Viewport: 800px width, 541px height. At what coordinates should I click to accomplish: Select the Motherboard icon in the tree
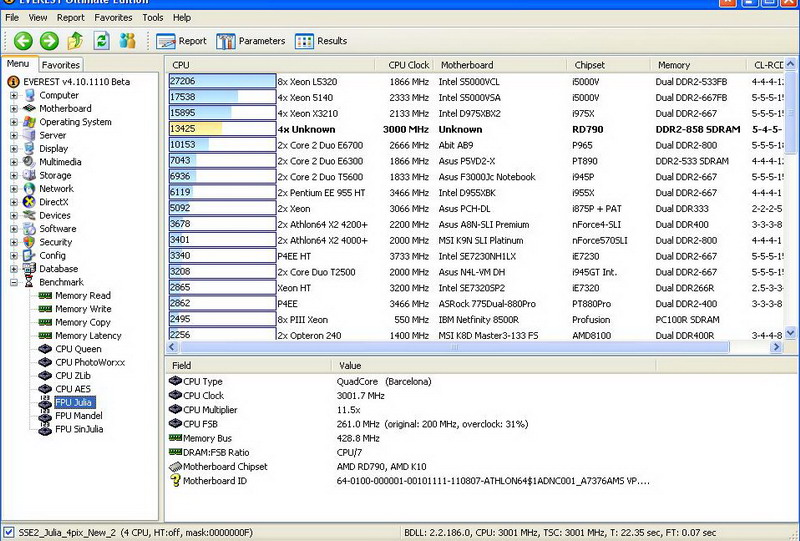(30, 108)
